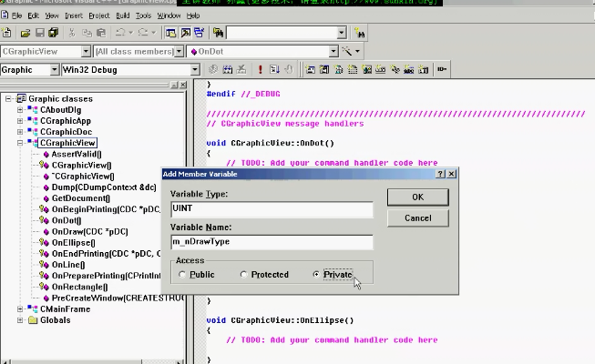This screenshot has height=364, width=595.
Task: Open the Redo history dropdown arrow
Action: [x=154, y=33]
